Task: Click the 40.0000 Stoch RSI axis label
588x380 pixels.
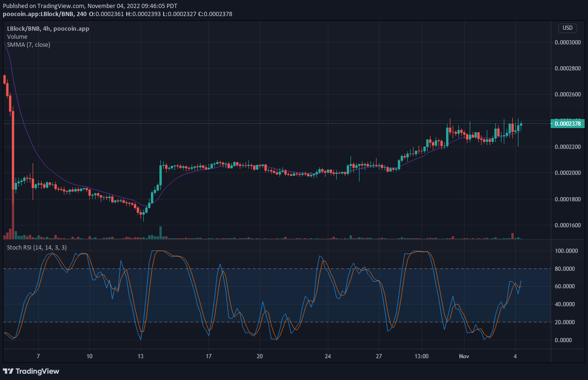Action: pyautogui.click(x=566, y=304)
